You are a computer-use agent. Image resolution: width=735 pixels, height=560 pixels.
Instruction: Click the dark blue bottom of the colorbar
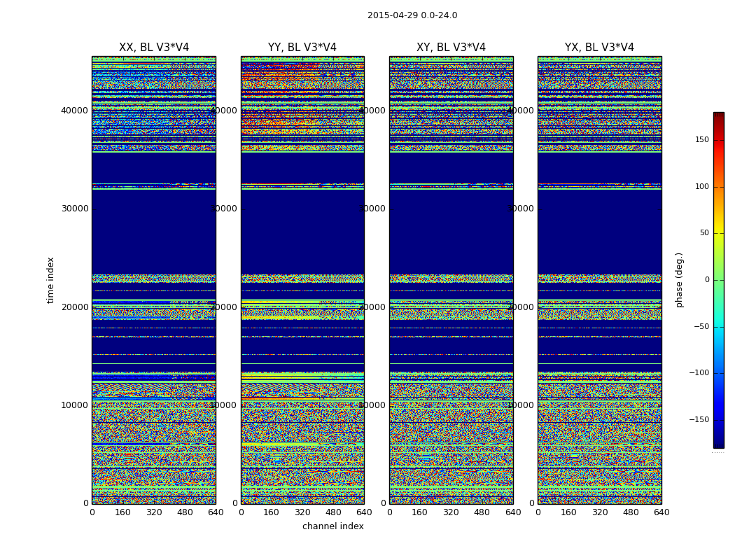718,443
